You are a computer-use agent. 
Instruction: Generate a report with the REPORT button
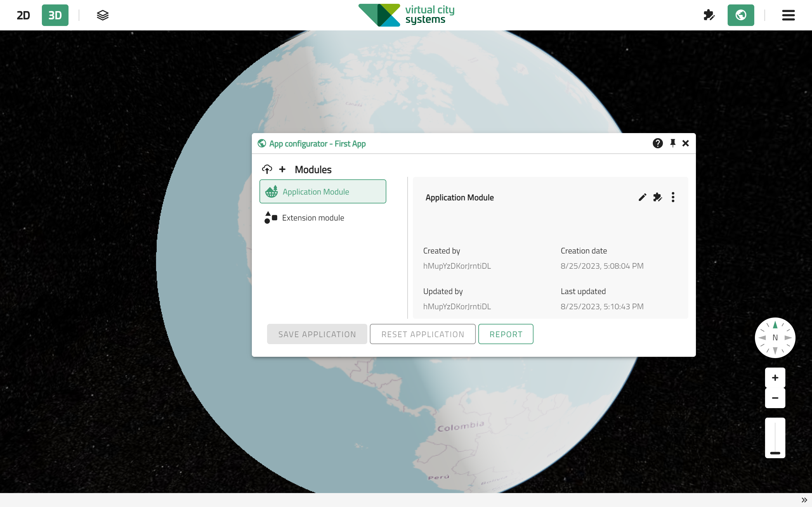[506, 334]
